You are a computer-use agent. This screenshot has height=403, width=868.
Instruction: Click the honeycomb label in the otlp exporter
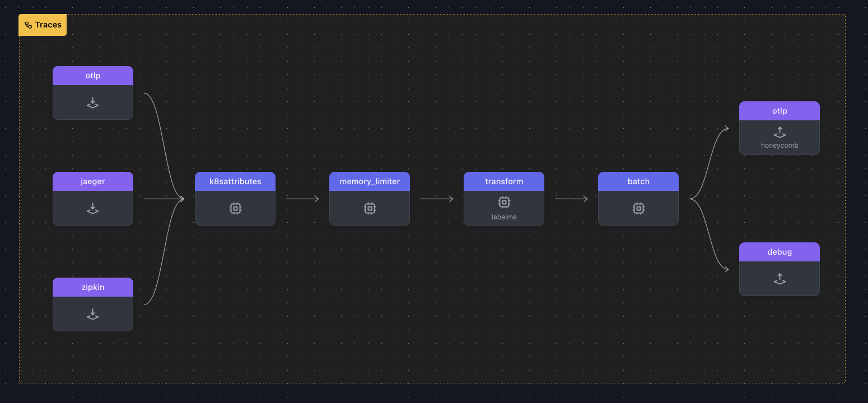coord(779,145)
